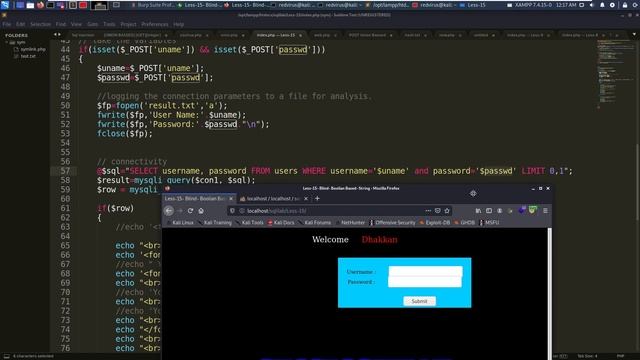Open the Find menu in Sublime Text
Image resolution: width=640 pixels, height=360 pixels.
click(x=60, y=24)
